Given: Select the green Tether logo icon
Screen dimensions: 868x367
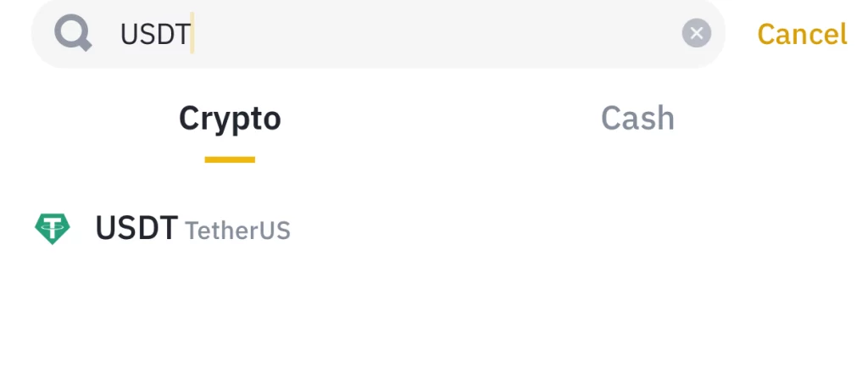Looking at the screenshot, I should 53,229.
